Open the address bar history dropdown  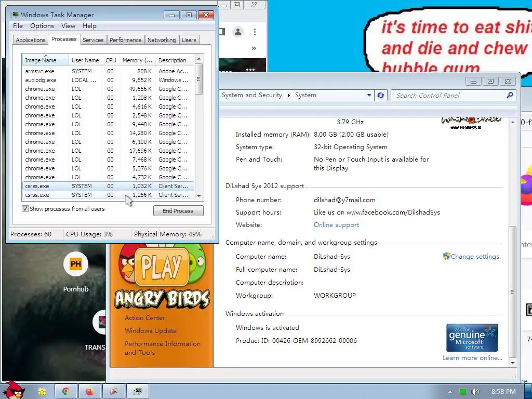point(369,96)
